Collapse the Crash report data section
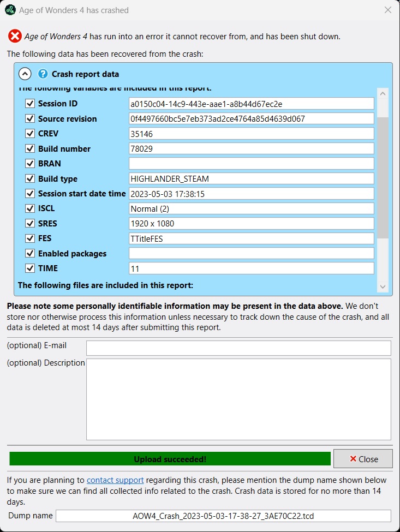This screenshot has width=400, height=532. (x=25, y=74)
